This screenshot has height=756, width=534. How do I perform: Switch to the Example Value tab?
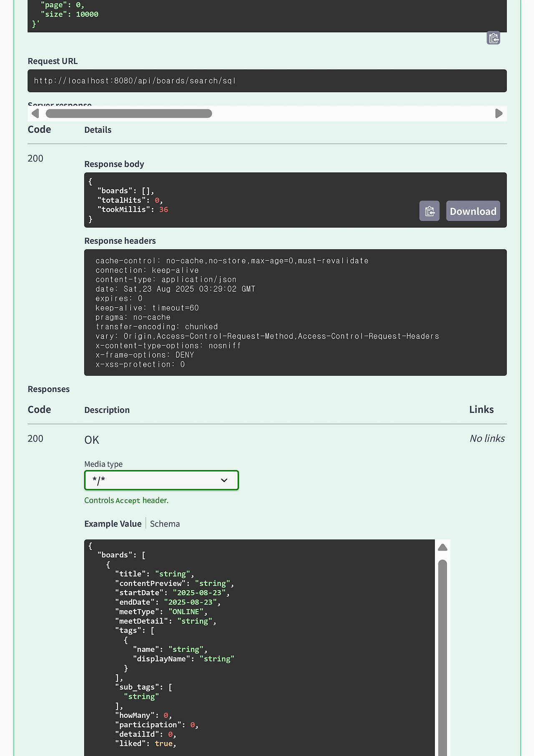(x=113, y=523)
